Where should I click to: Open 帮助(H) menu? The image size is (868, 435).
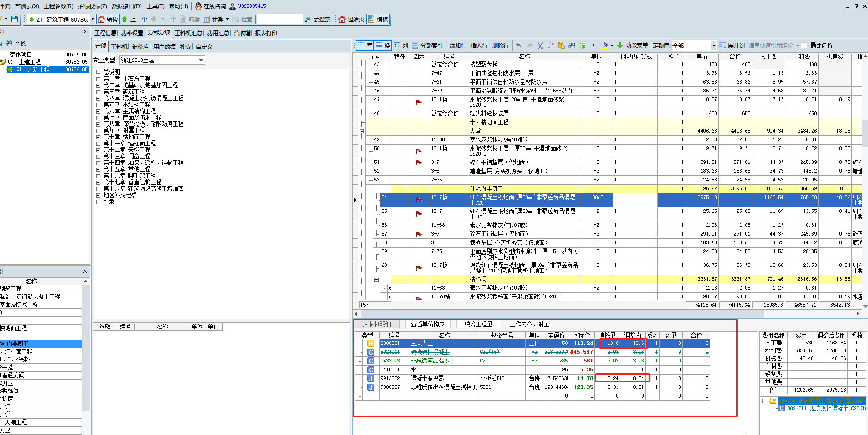[x=178, y=6]
